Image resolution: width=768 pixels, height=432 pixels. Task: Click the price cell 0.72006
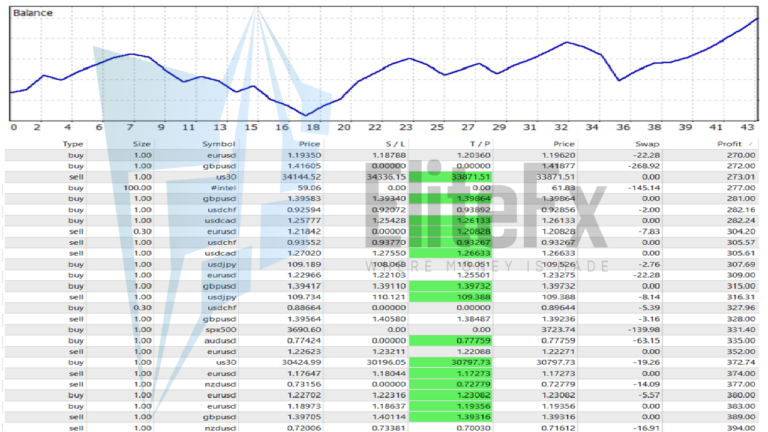[x=304, y=428]
